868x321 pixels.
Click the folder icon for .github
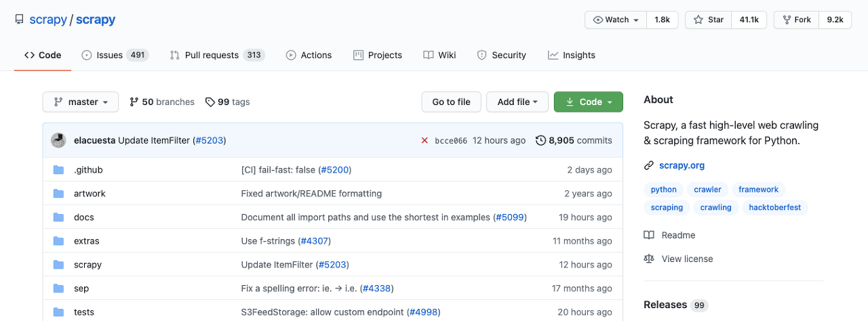click(58, 170)
